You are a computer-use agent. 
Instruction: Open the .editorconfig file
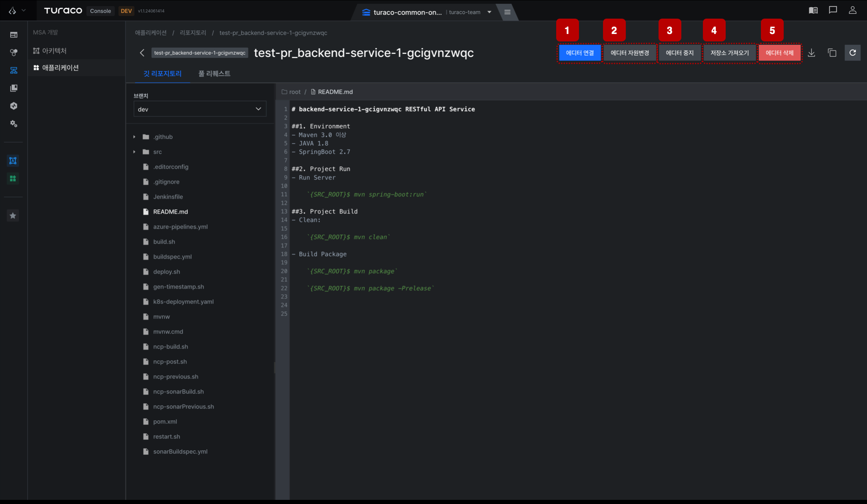(171, 167)
